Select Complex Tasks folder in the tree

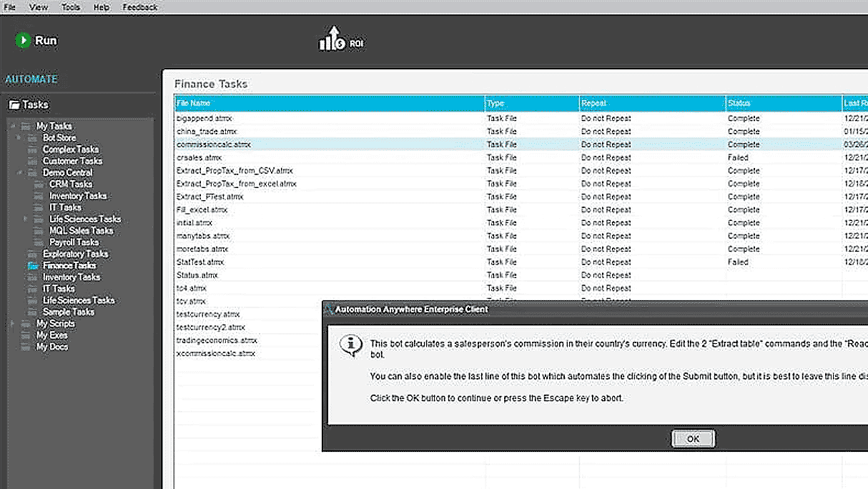71,149
